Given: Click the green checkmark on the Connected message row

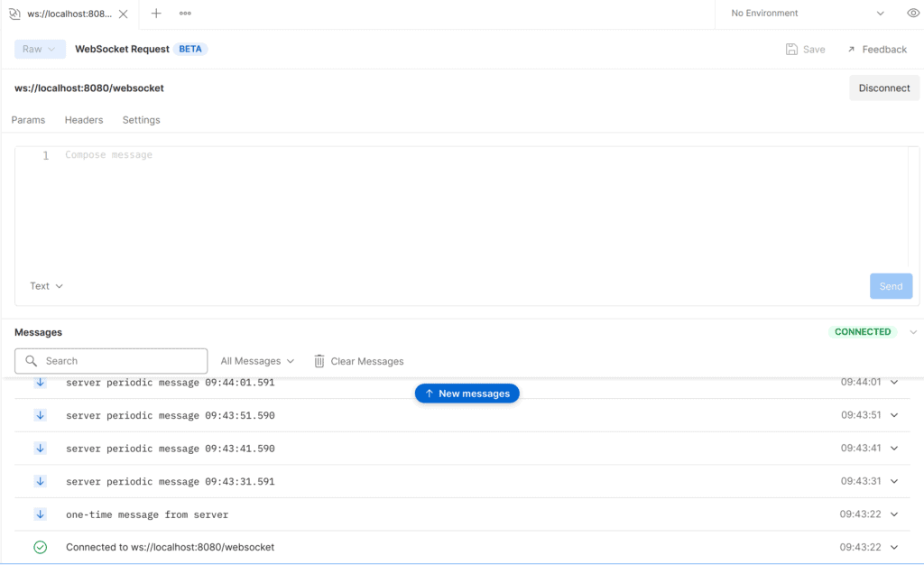Looking at the screenshot, I should coord(40,546).
